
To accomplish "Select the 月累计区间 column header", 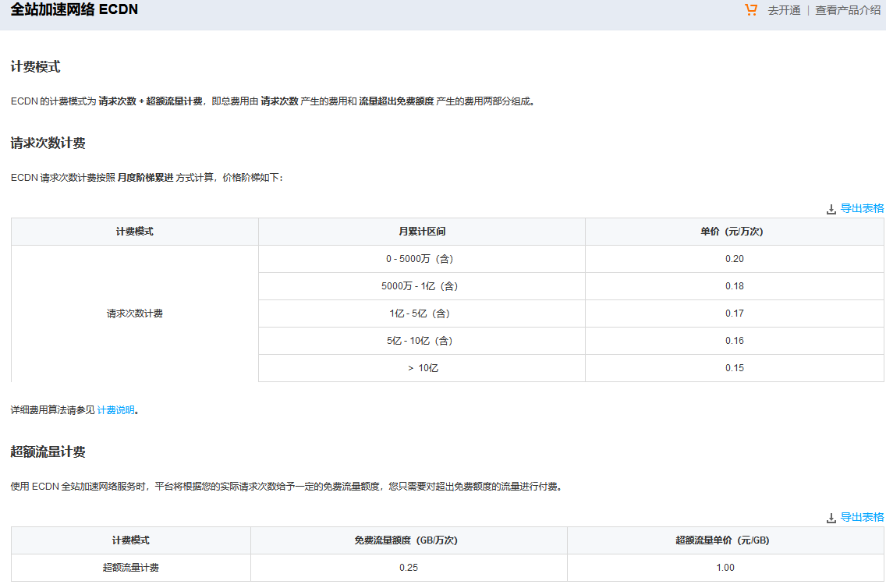I will [421, 232].
